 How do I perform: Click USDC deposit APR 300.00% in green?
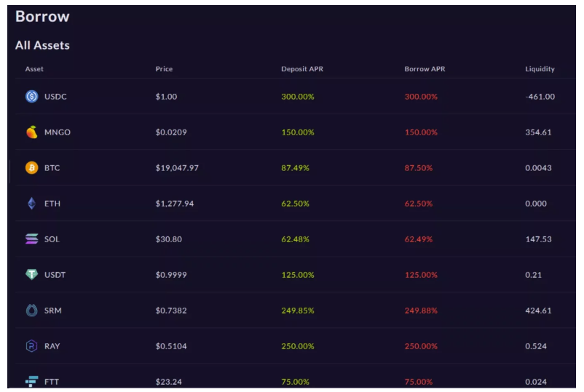pos(298,97)
